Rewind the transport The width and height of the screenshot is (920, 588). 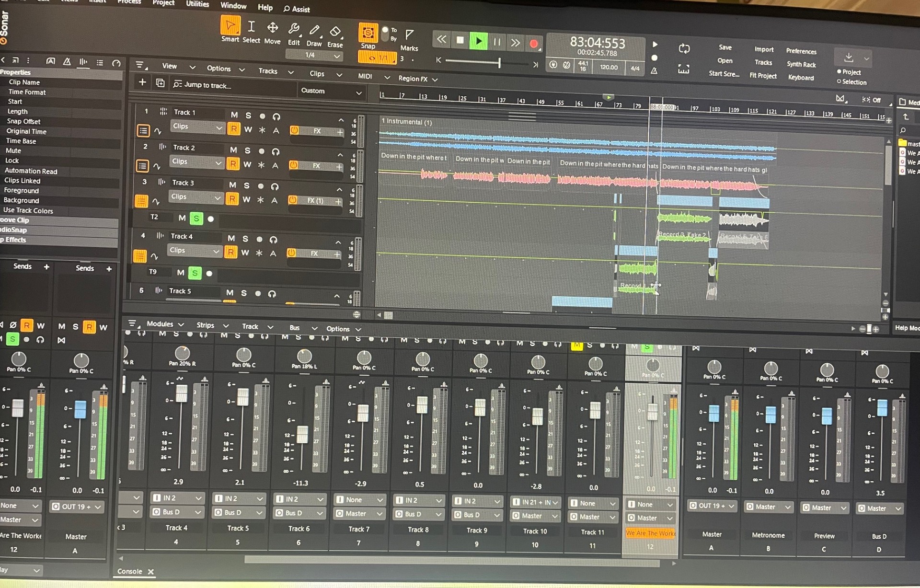click(441, 39)
